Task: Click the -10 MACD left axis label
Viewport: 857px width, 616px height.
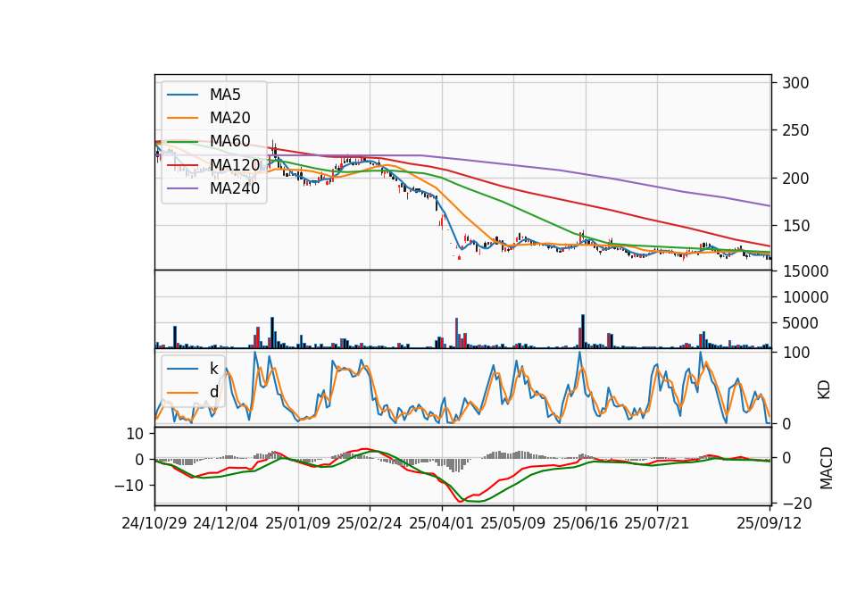Action: (129, 486)
